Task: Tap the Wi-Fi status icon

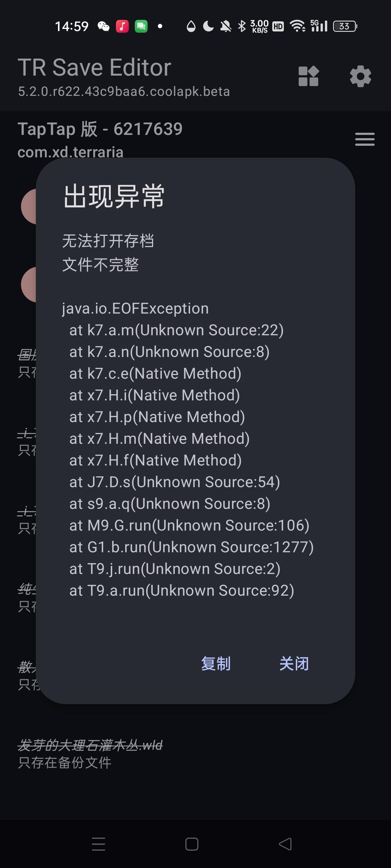Action: coord(298,26)
